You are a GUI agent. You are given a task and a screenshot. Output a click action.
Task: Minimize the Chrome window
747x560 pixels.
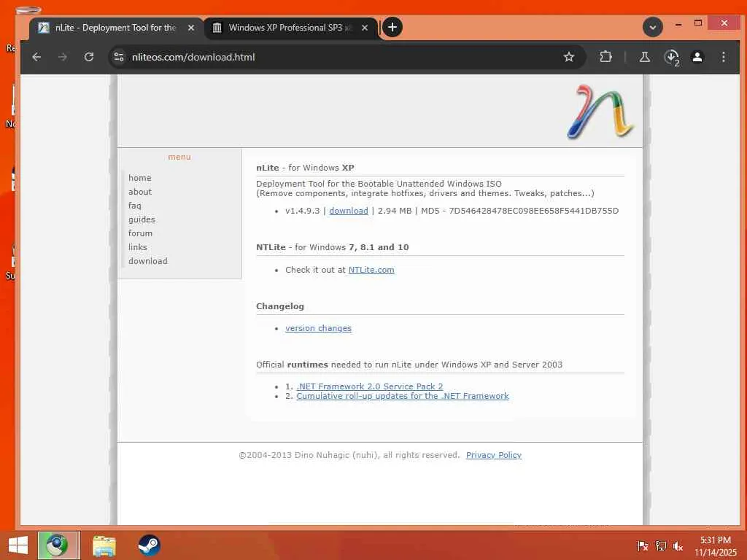coord(678,23)
